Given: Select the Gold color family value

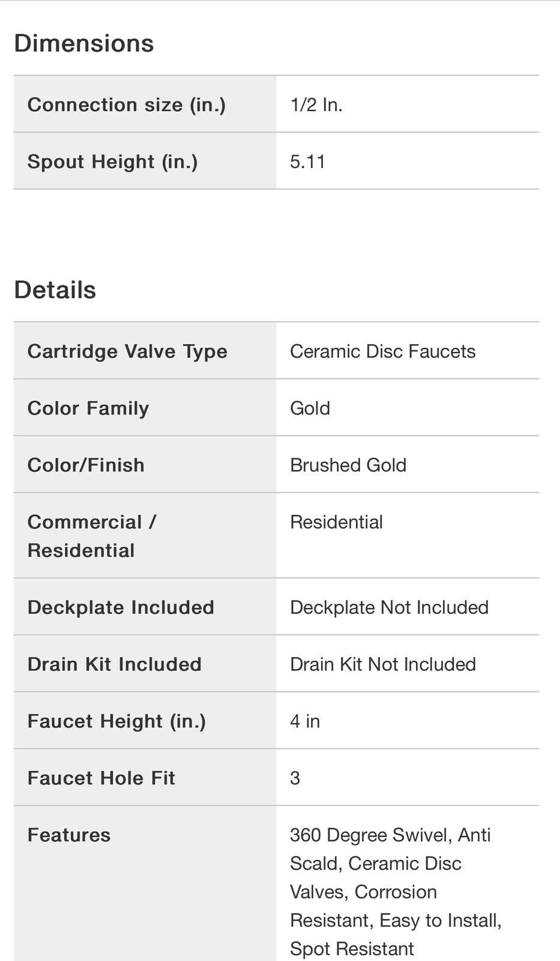Looking at the screenshot, I should click(x=310, y=408).
